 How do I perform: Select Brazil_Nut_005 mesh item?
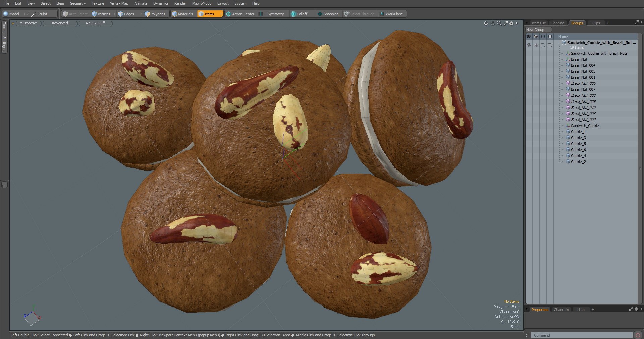pos(583,83)
